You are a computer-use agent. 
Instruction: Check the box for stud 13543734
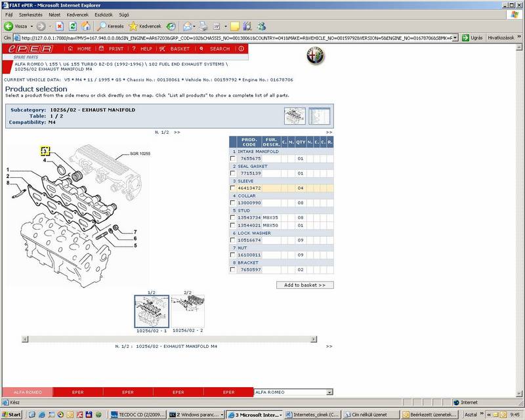click(233, 217)
